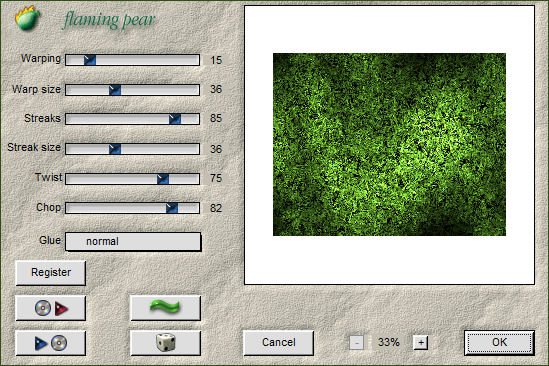This screenshot has height=366, width=549.
Task: Click the Warping value 15
Action: pos(216,60)
